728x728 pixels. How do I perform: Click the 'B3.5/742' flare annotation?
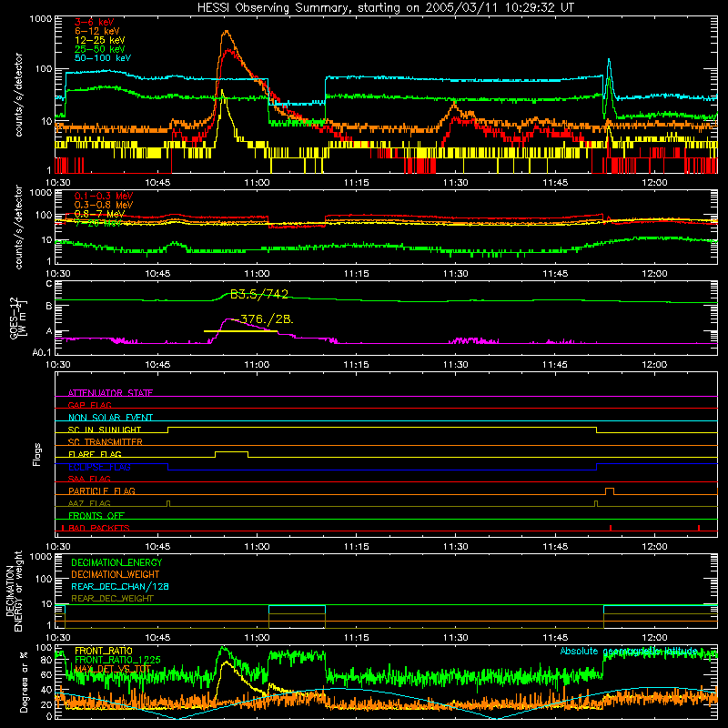[259, 294]
